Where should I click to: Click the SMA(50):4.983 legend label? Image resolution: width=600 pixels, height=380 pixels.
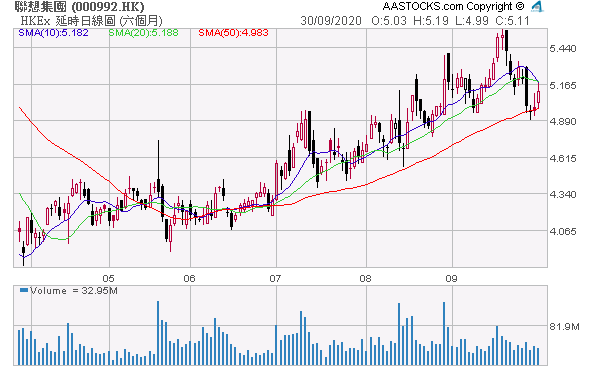(x=233, y=33)
